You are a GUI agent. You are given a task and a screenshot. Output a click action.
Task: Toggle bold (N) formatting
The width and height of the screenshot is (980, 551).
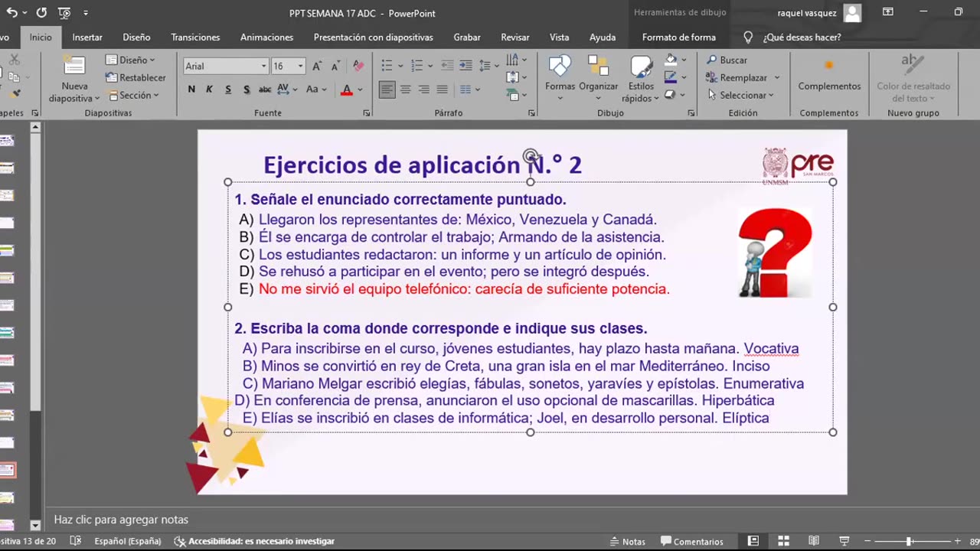191,90
